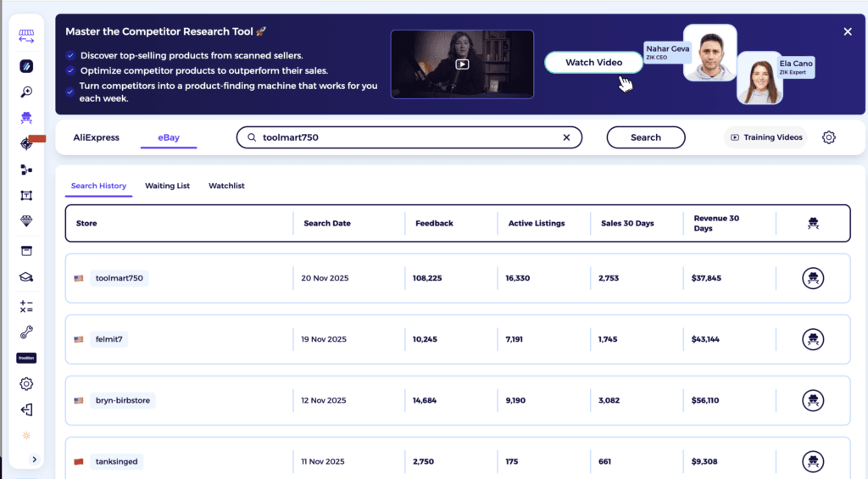
Task: Toggle the sun theme icon in sidebar
Action: point(26,435)
